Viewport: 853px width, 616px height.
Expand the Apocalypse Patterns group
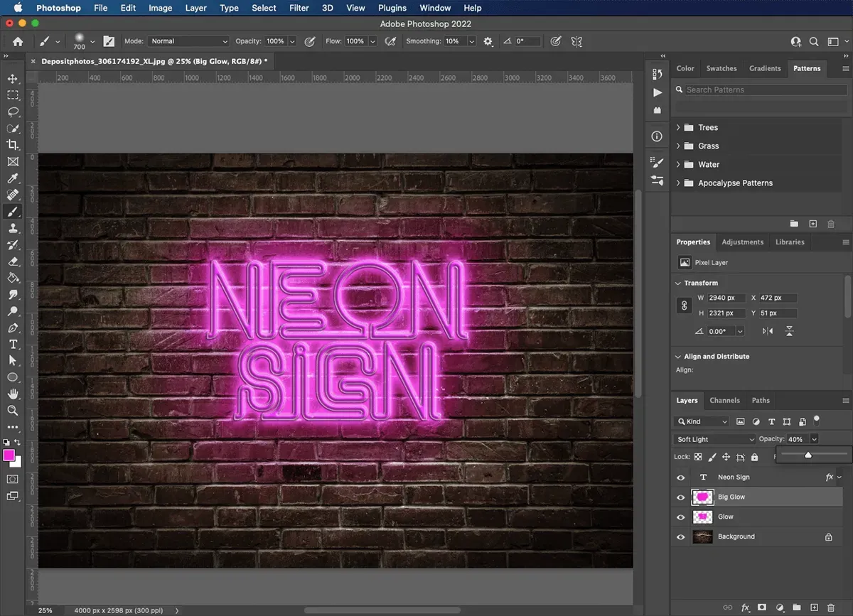[679, 183]
